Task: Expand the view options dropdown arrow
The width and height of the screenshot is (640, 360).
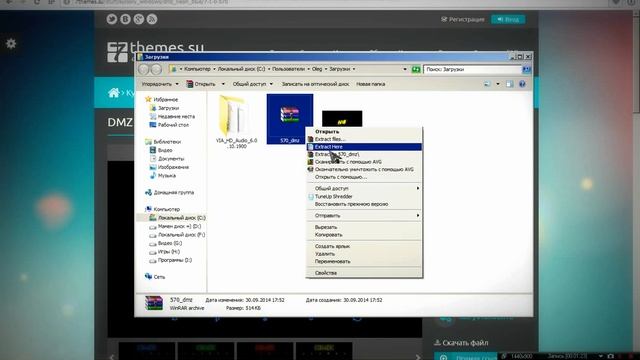Action: [498, 84]
